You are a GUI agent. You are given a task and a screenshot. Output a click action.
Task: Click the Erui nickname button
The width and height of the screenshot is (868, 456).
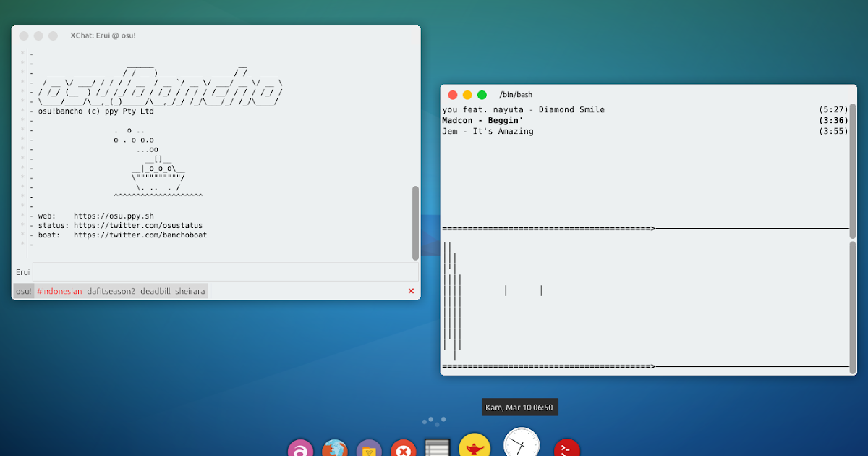[22, 272]
